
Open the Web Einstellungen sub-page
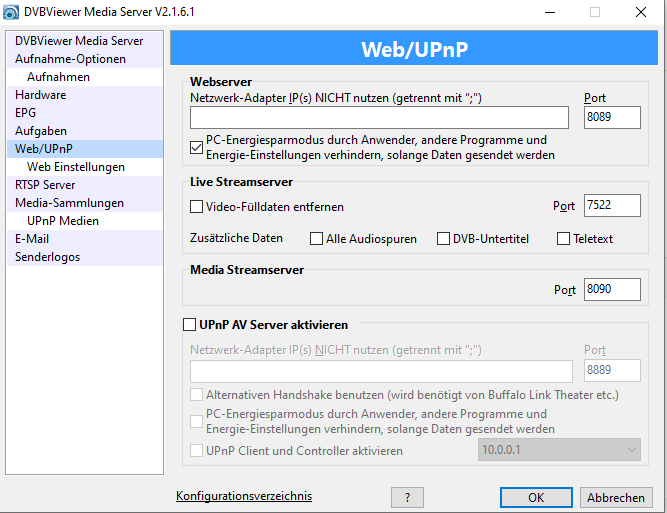[x=85, y=167]
